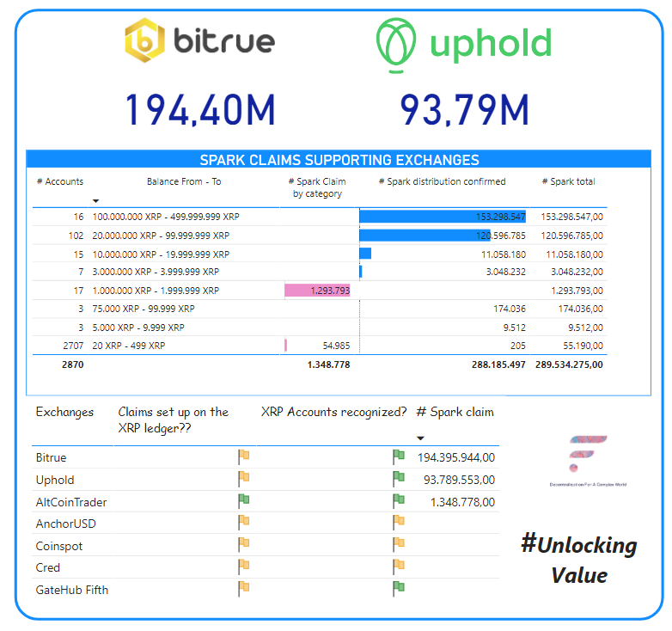The width and height of the screenshot is (672, 631).
Task: Select row 1.000.000 XRP - 1.999.999 XRP
Action: pos(320,291)
